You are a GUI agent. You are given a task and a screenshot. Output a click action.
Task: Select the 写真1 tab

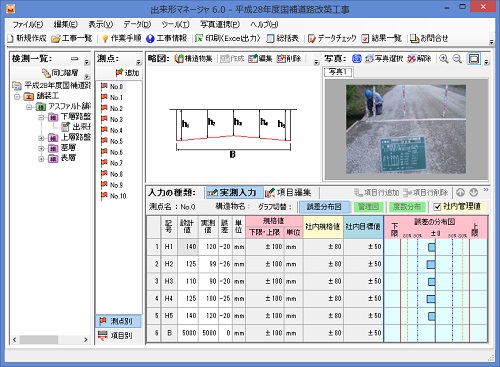click(338, 72)
